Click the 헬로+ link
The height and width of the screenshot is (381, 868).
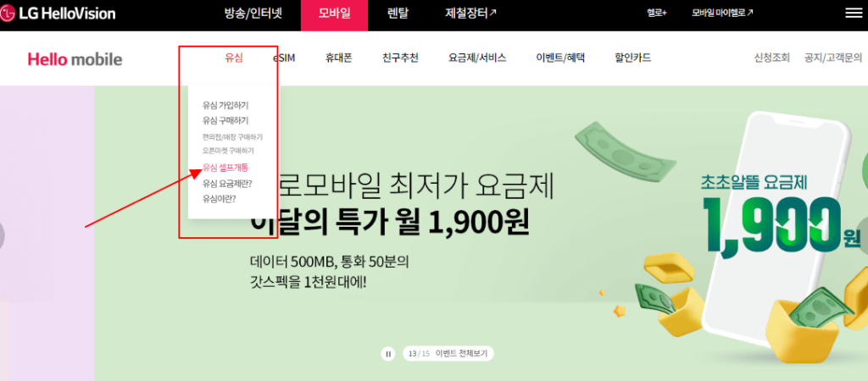[657, 14]
